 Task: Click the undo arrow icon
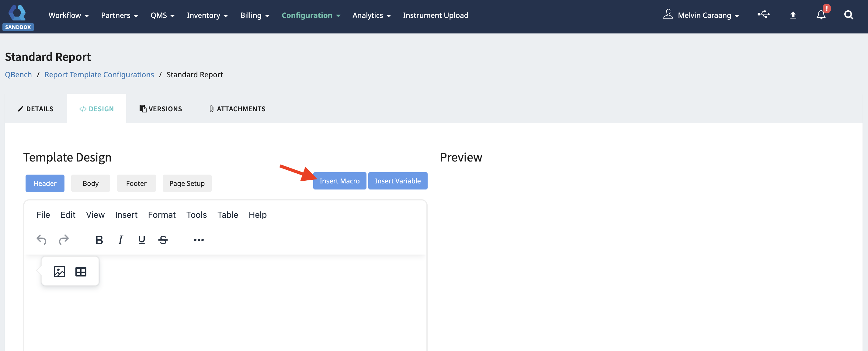pos(41,240)
